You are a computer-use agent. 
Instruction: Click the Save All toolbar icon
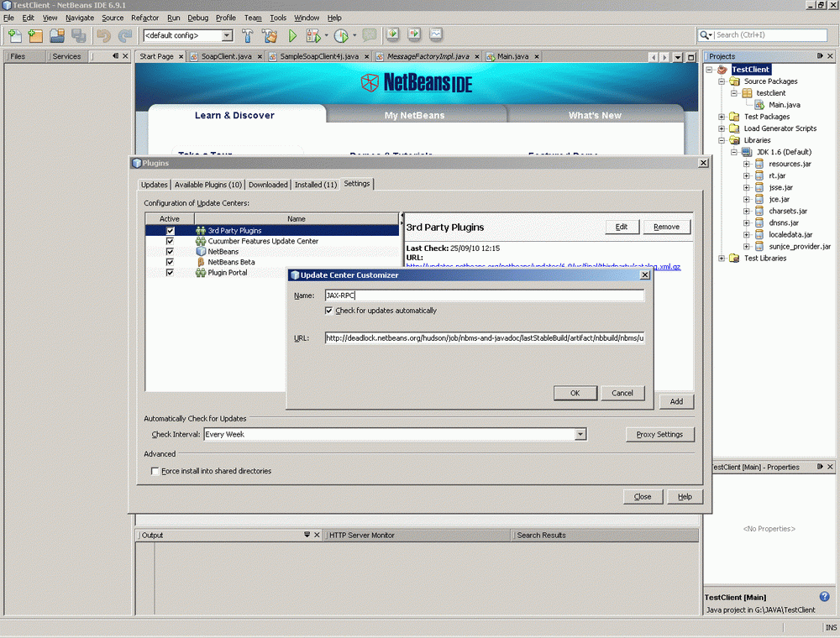[x=79, y=36]
